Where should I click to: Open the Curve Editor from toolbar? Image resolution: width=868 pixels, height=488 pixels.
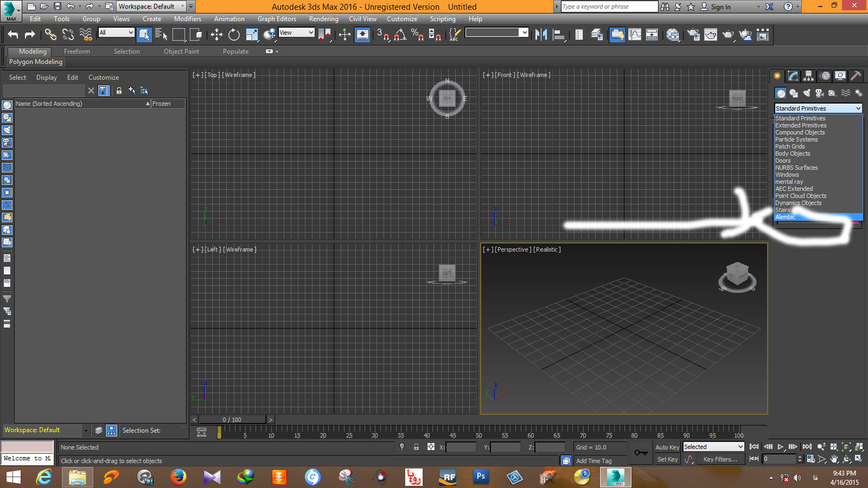click(x=635, y=35)
